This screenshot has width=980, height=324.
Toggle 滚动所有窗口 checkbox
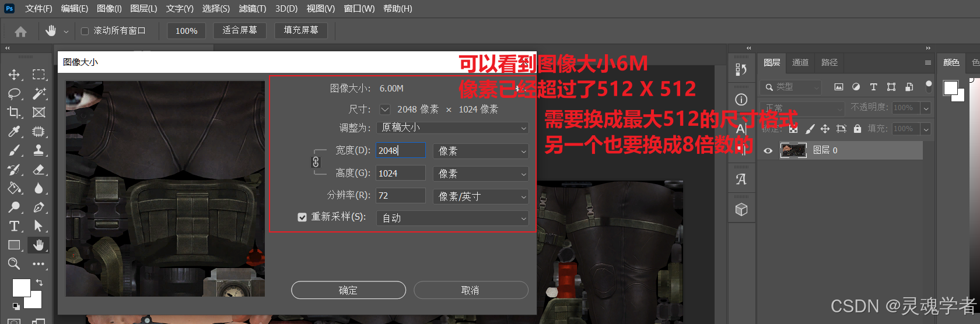tap(85, 31)
